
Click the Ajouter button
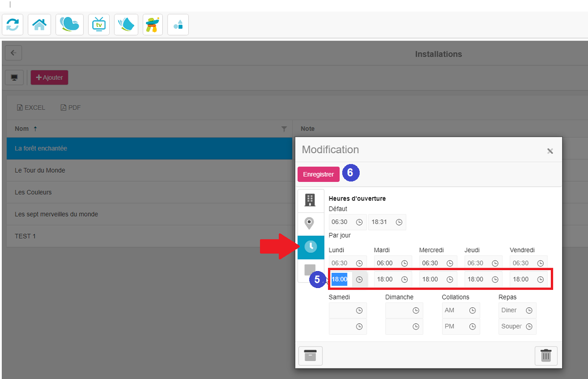point(49,77)
